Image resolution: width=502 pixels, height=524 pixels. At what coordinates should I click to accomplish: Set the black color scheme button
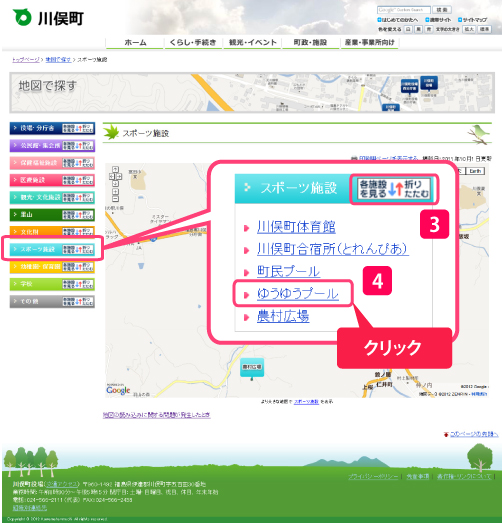click(418, 29)
